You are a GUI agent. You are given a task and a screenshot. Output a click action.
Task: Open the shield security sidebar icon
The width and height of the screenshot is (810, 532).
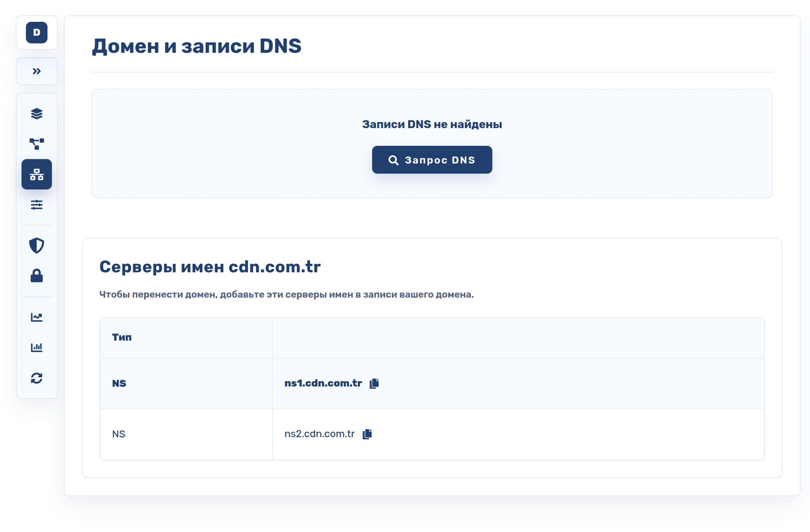click(x=36, y=245)
